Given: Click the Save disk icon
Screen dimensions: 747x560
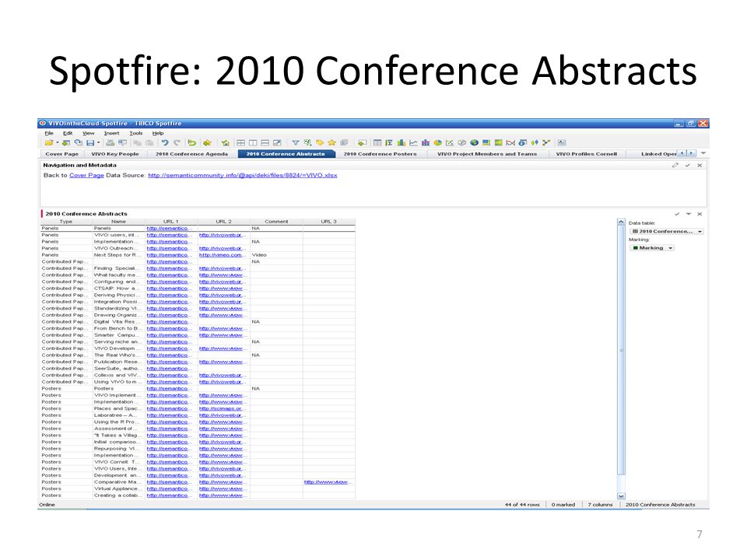Looking at the screenshot, I should (90, 142).
